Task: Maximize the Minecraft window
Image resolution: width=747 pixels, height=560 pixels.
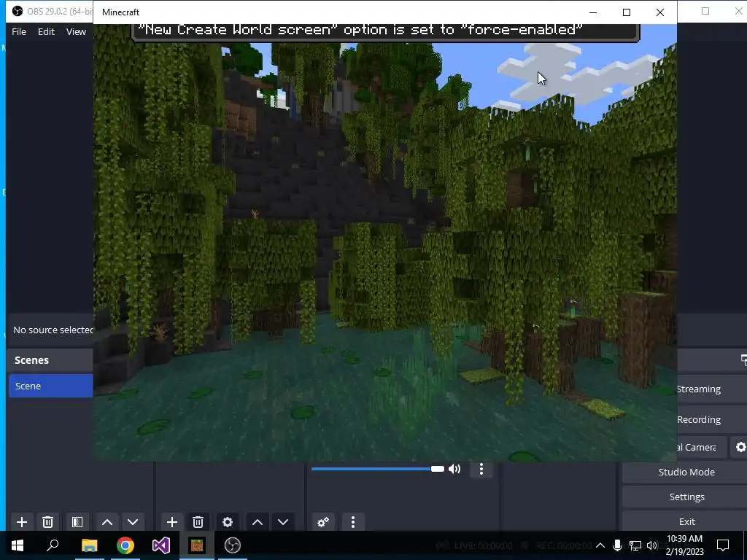Action: [627, 12]
